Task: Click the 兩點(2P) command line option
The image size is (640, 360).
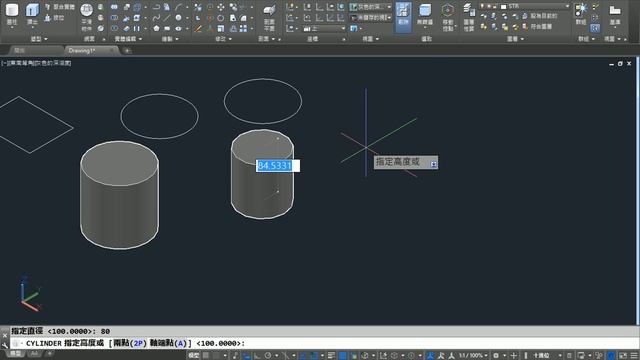Action: point(129,343)
